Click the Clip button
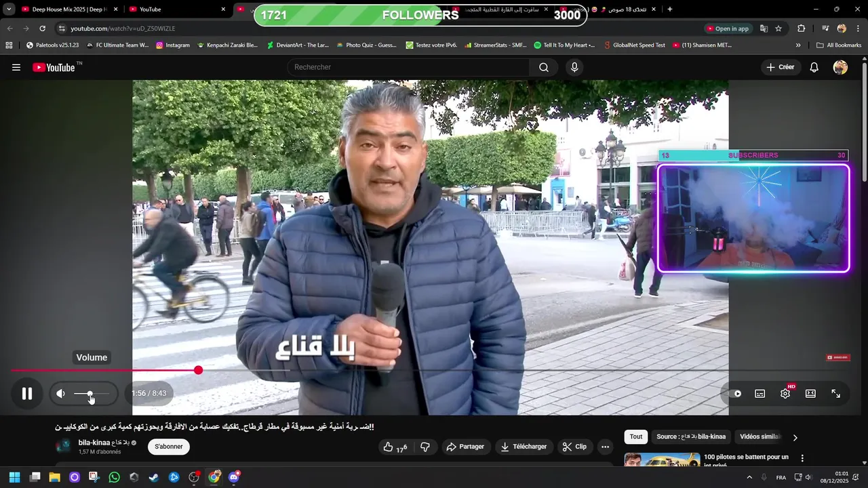868x488 pixels. 575,447
